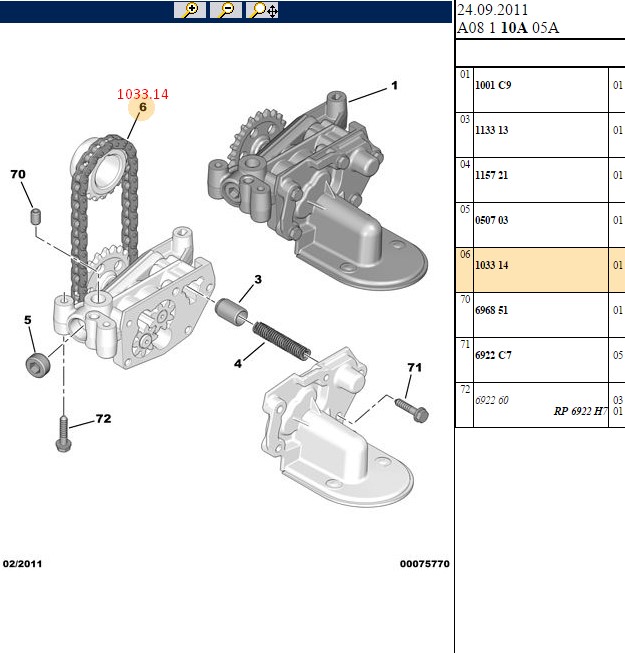The image size is (625, 653).
Task: Click the zoom in magnifier icon
Action: [190, 10]
